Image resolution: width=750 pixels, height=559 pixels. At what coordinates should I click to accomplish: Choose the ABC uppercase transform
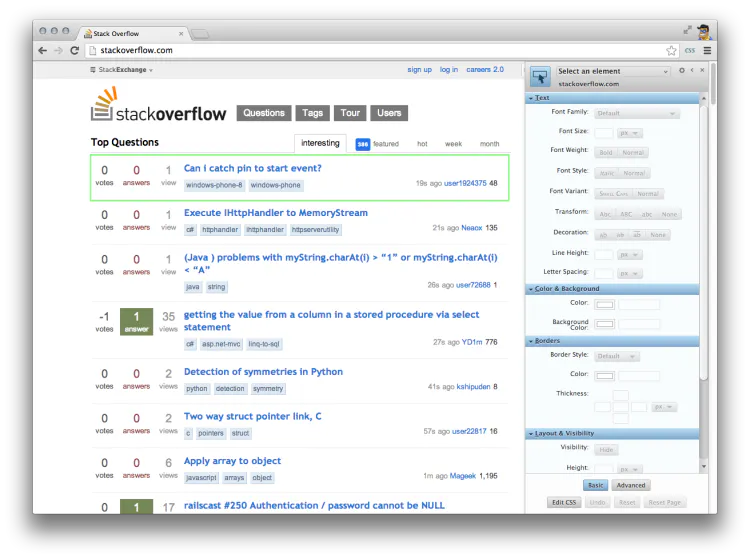[626, 214]
